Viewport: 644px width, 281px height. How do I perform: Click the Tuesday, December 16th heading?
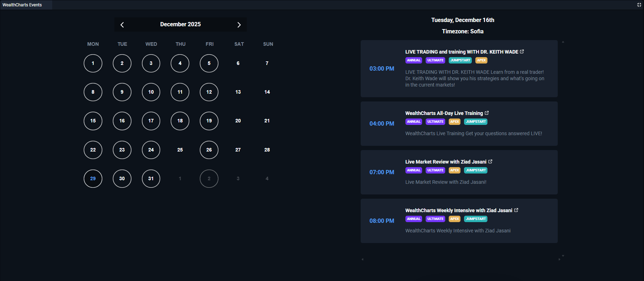coord(463,20)
